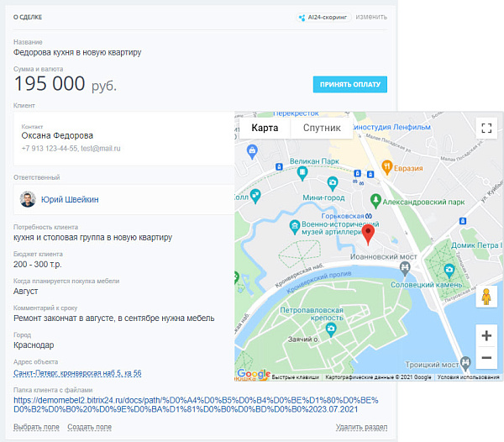Click the Street View pegman icon
The width and height of the screenshot is (504, 442).
pyautogui.click(x=486, y=297)
